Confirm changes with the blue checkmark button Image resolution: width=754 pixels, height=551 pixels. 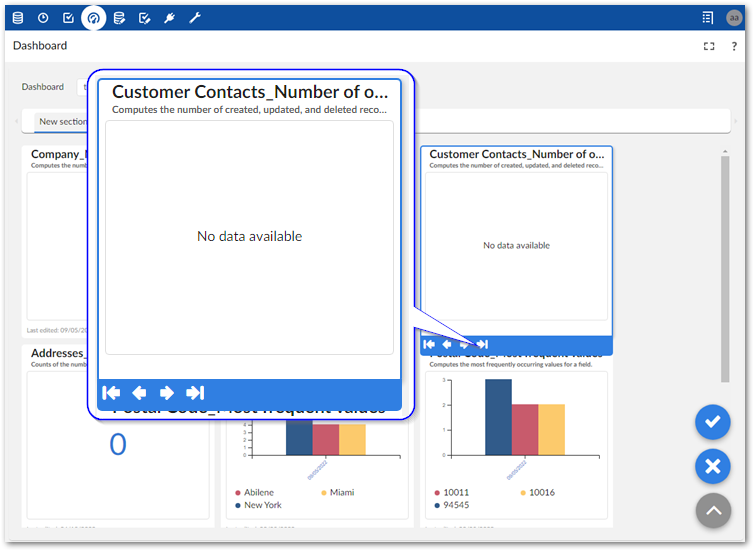tap(713, 422)
